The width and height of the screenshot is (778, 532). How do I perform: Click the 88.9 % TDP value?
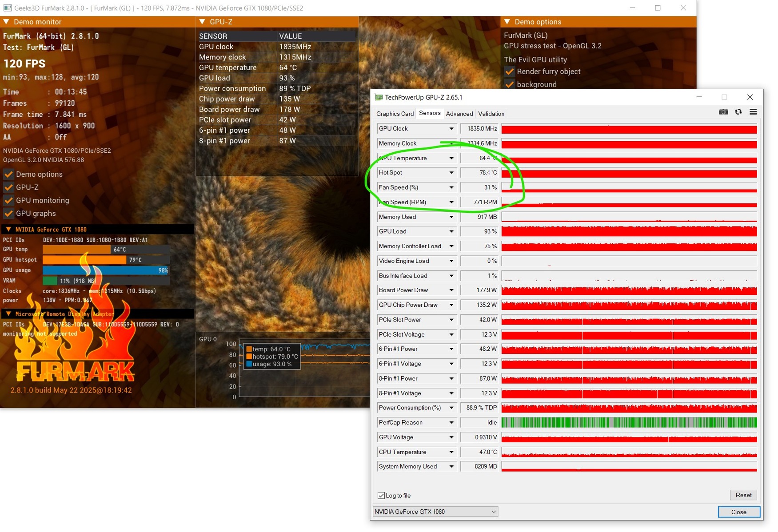479,408
